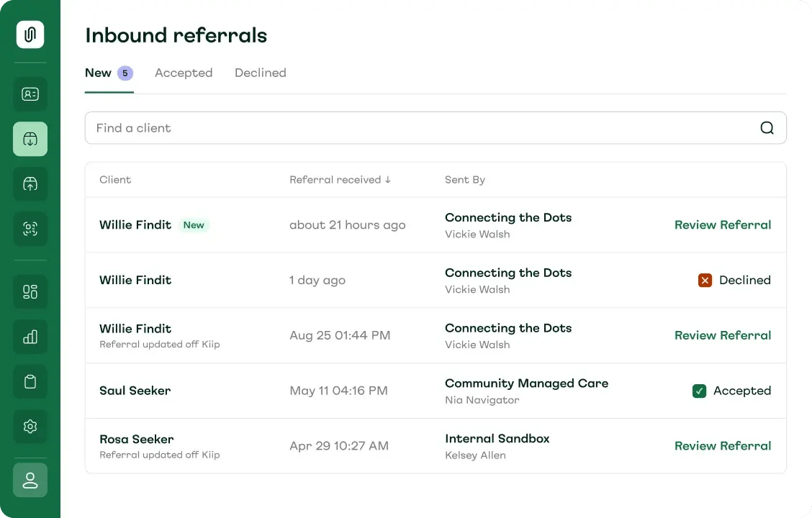Click Nia Navigator name
This screenshot has height=518, width=812.
click(482, 400)
